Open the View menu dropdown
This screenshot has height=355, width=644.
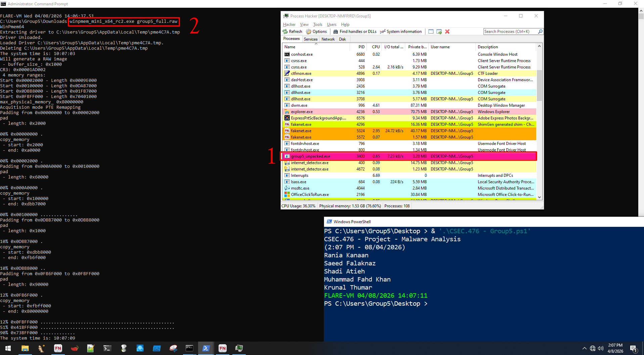[x=304, y=24]
